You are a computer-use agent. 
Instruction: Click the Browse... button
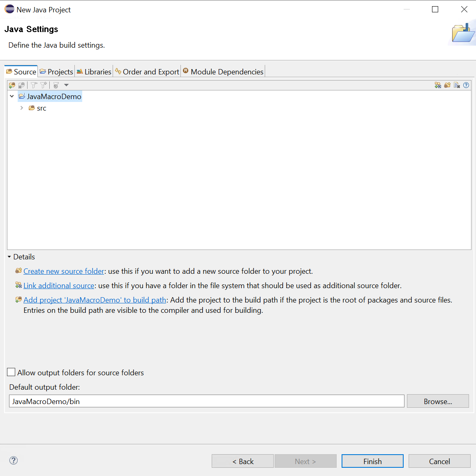438,401
